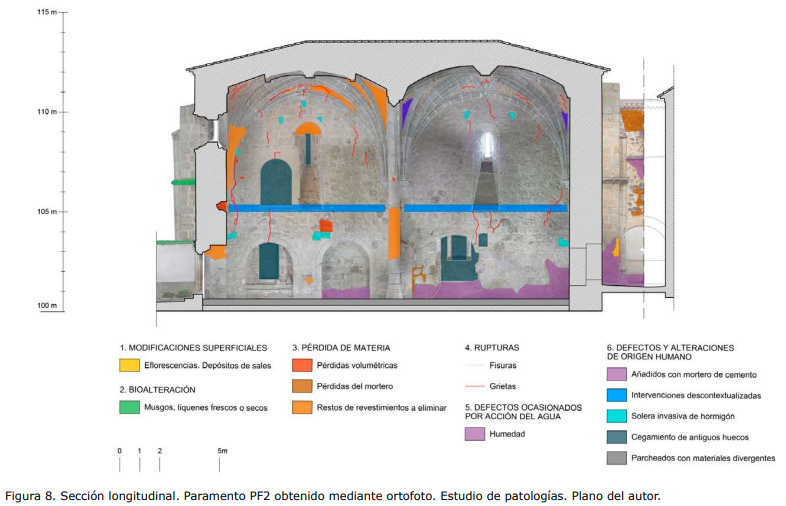Viewport: 786px width, 506px height.
Task: Click the 'Fisuras' label text
Action: coord(503,366)
